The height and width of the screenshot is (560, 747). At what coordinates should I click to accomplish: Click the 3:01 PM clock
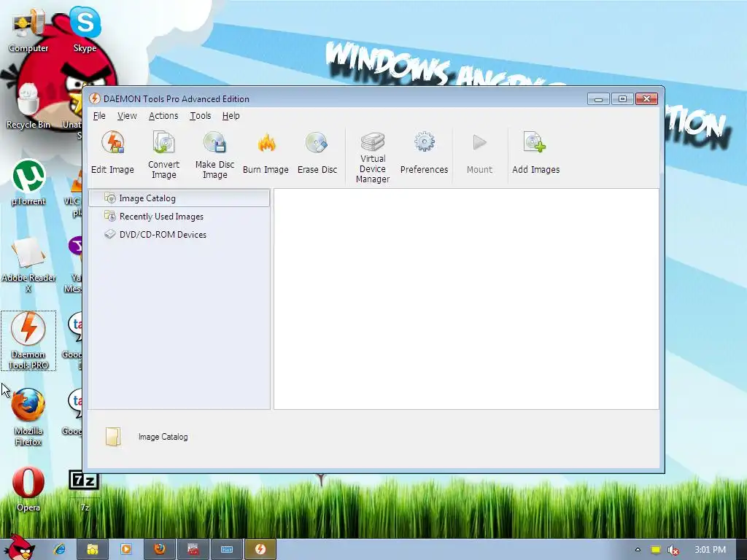(x=710, y=550)
